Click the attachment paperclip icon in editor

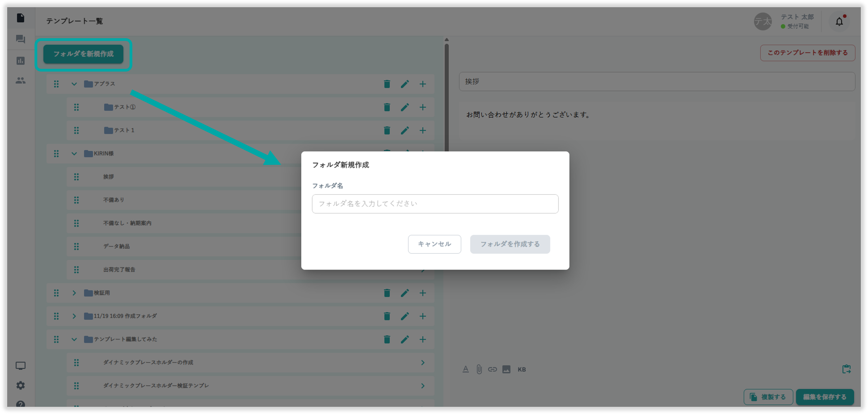[479, 370]
